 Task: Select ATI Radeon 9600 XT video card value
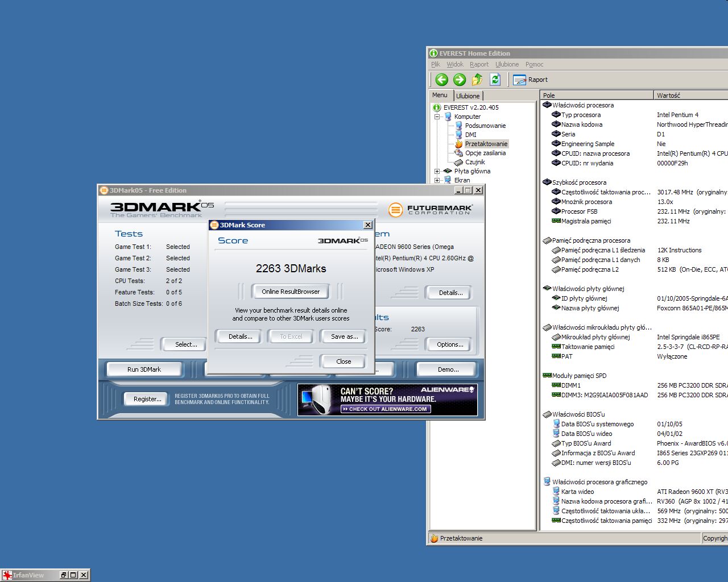[x=692, y=492]
